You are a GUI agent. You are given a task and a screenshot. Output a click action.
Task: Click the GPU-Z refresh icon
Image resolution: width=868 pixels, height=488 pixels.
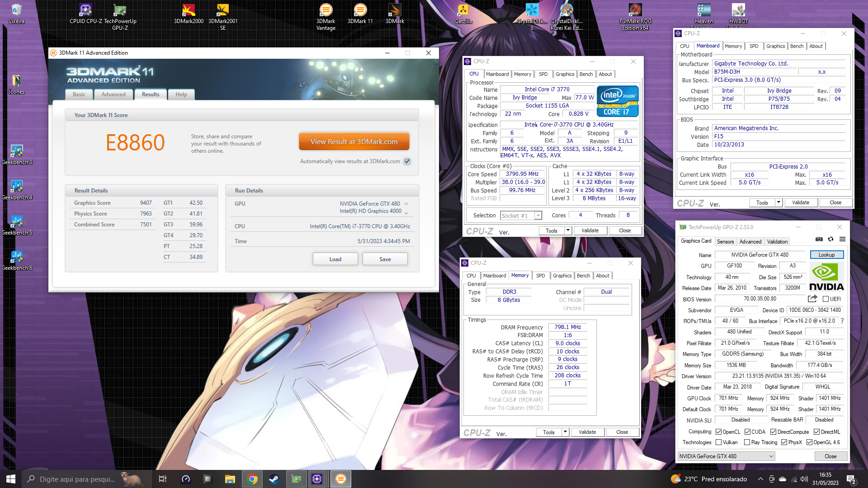coord(830,239)
